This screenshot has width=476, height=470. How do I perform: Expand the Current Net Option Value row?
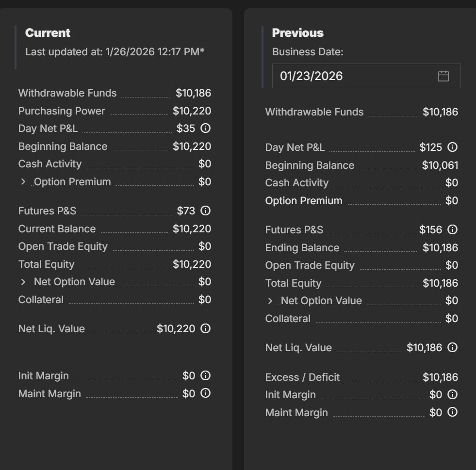pos(23,282)
